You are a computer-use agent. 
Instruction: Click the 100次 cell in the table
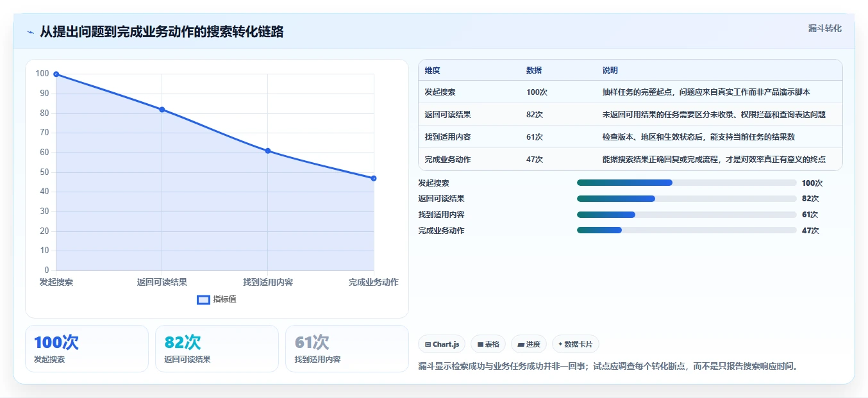537,92
